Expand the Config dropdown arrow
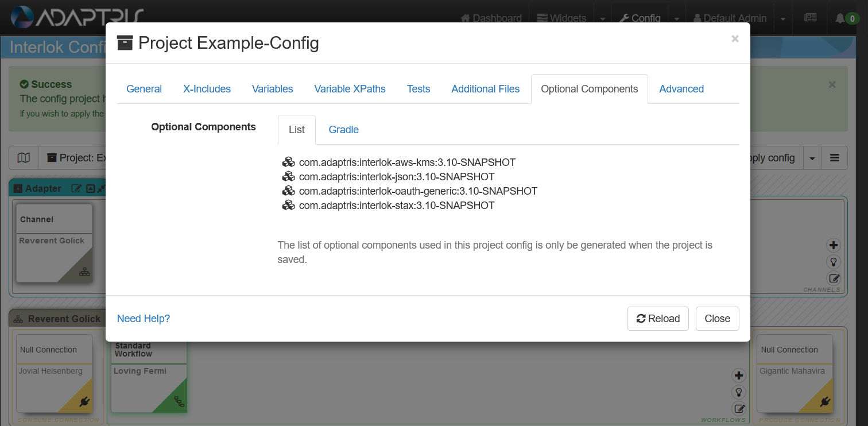The image size is (868, 426). point(677,18)
